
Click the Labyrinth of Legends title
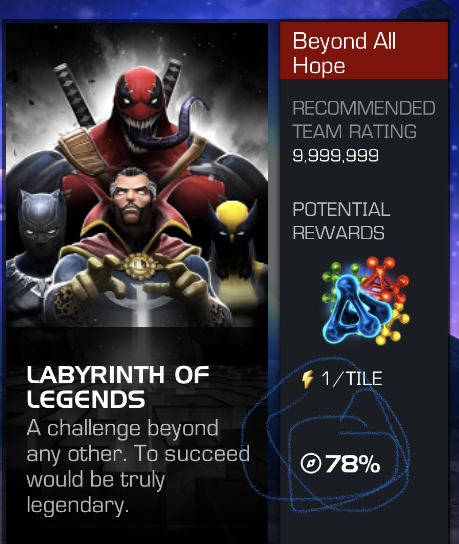118,386
